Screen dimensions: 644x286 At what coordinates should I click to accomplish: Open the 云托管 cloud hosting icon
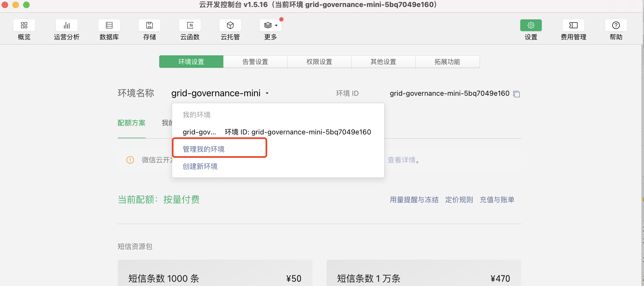point(230,25)
